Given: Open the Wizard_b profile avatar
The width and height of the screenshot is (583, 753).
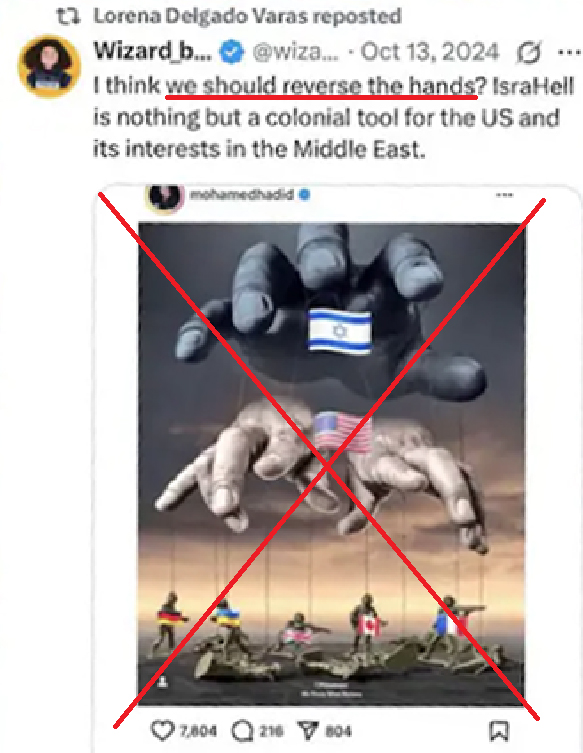Looking at the screenshot, I should tap(49, 66).
